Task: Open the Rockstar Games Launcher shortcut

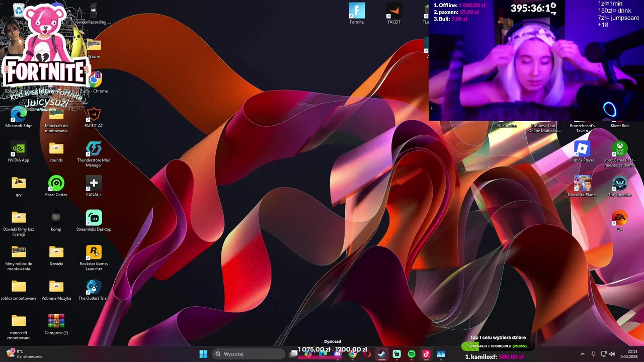Action: (x=94, y=258)
